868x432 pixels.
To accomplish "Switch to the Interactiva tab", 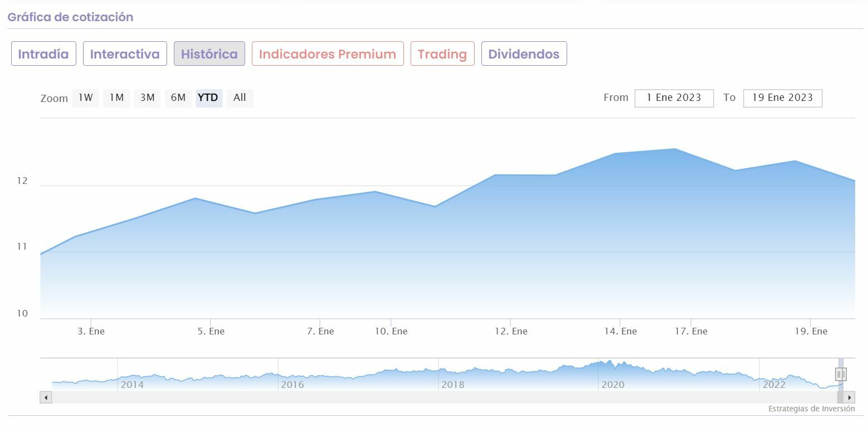I will [x=125, y=54].
